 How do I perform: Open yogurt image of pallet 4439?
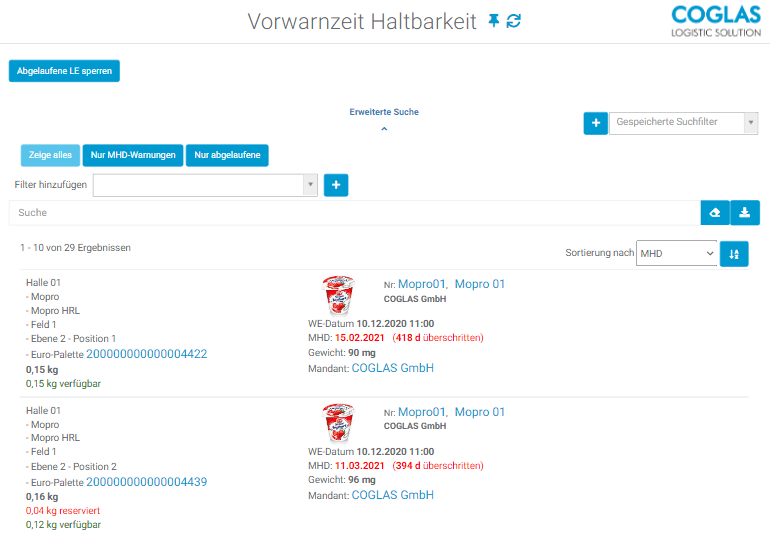click(338, 423)
